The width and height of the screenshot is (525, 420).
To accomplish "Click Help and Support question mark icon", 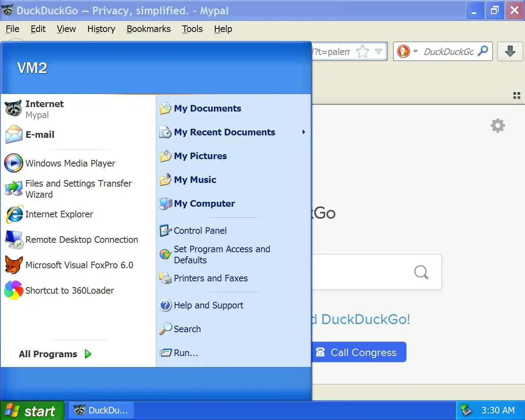I will coord(165,305).
